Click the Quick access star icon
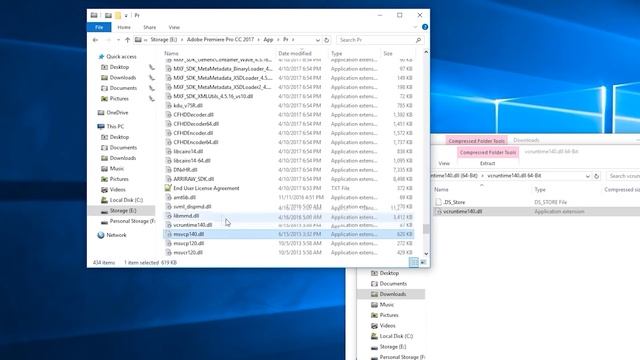The height and width of the screenshot is (360, 640). pos(101,57)
